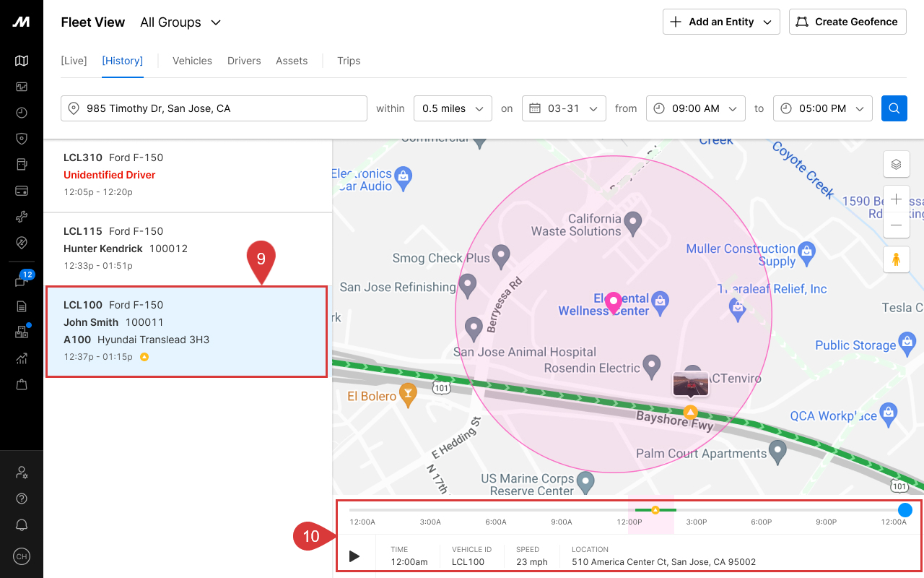Image resolution: width=924 pixels, height=578 pixels.
Task: Switch to the [Live] tab
Action: [x=74, y=61]
